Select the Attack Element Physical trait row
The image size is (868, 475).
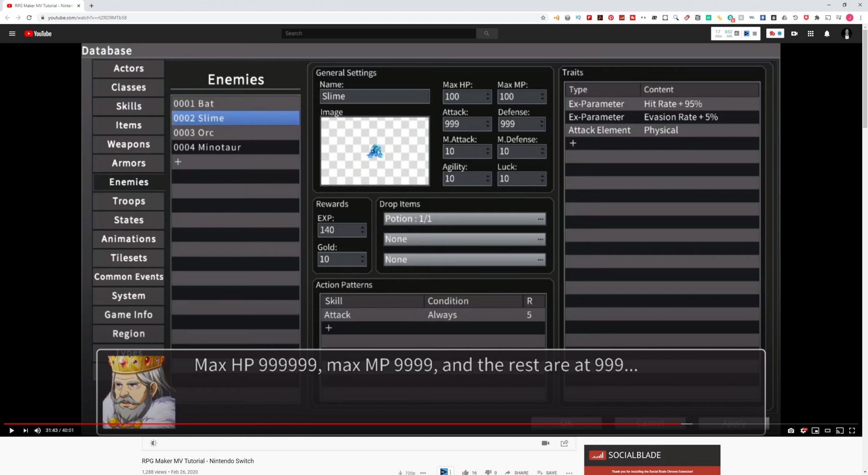(x=662, y=130)
